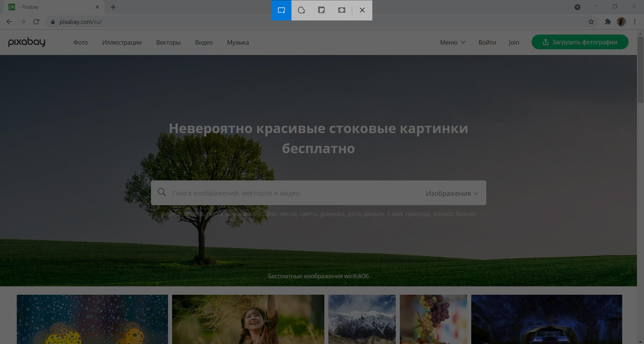The height and width of the screenshot is (344, 644).
Task: Select the Window Snip mode
Action: 321,10
